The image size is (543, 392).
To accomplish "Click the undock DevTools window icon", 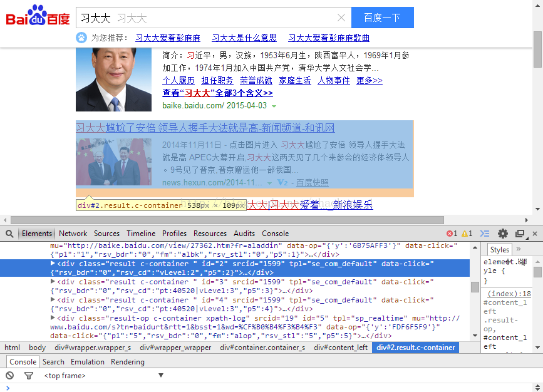I will pyautogui.click(x=520, y=234).
